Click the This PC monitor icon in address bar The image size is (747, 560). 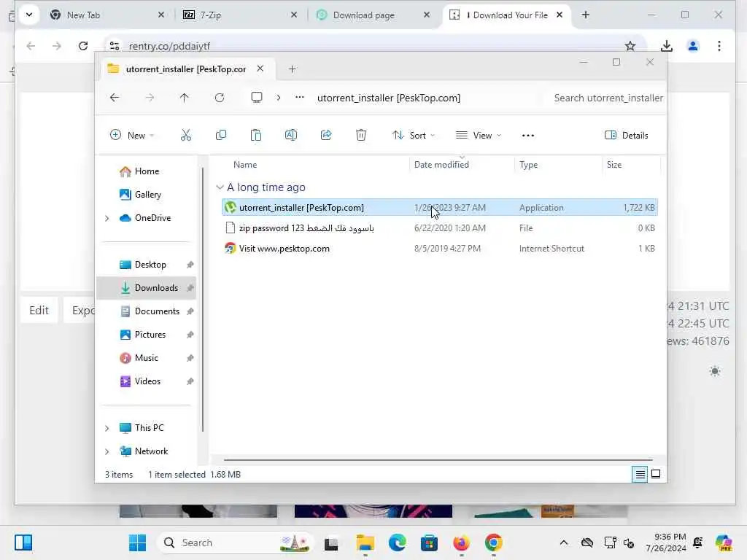[257, 98]
